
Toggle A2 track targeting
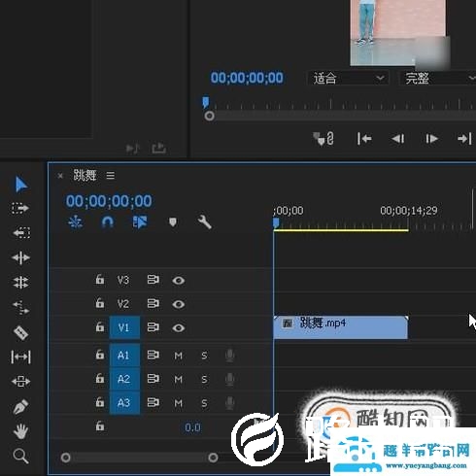click(x=124, y=379)
